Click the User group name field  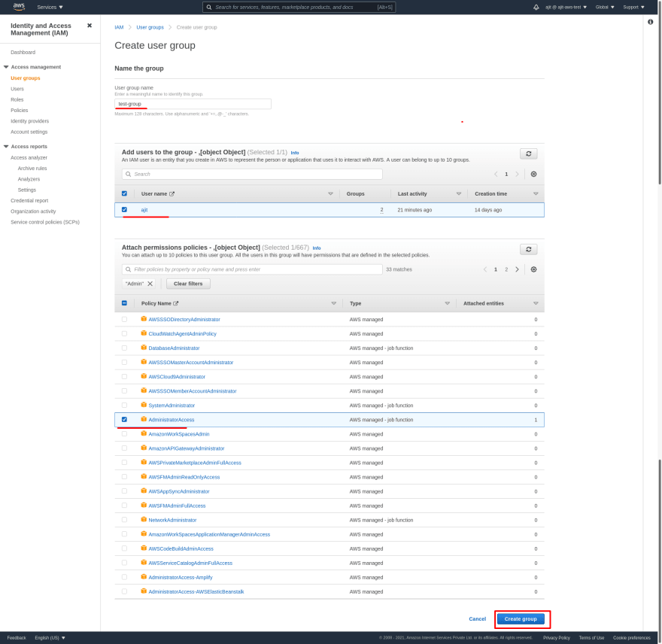193,104
